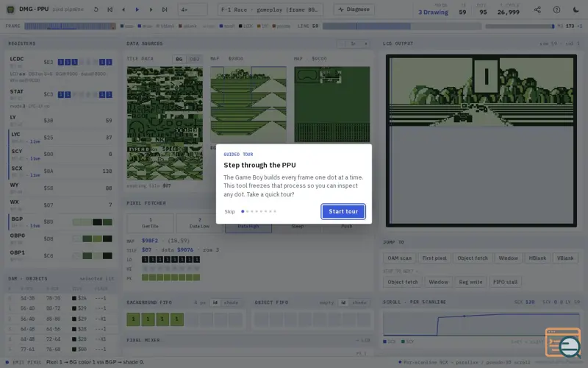The width and height of the screenshot is (588, 368).
Task: Click the top-row Object fetch jump button
Action: click(x=473, y=258)
